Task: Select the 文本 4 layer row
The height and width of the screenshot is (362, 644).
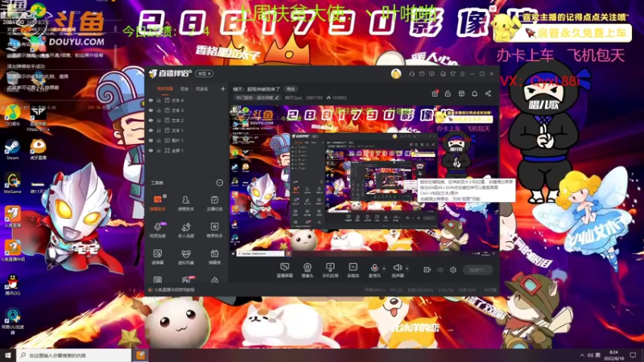Action: click(x=187, y=100)
